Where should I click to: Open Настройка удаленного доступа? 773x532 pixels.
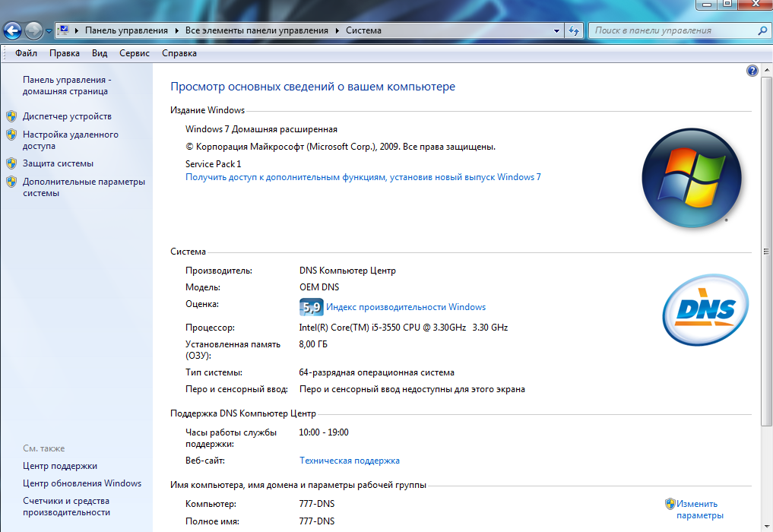click(71, 140)
